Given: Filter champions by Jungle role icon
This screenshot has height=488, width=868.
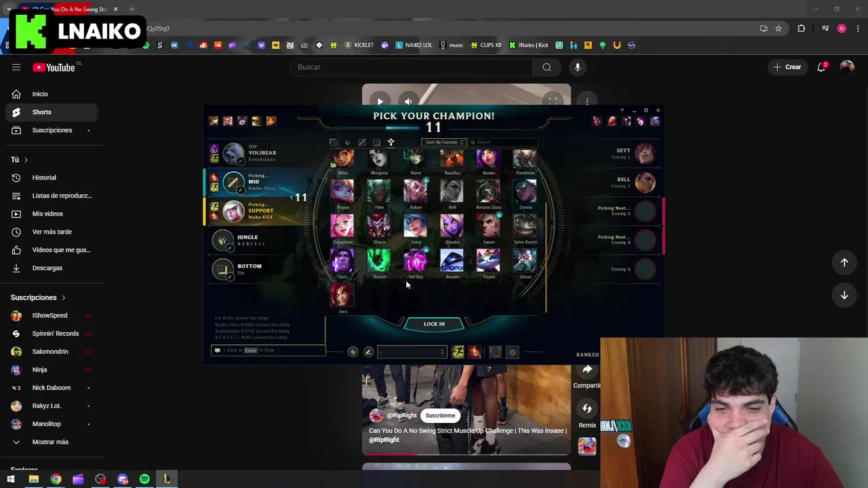Looking at the screenshot, I should point(347,142).
